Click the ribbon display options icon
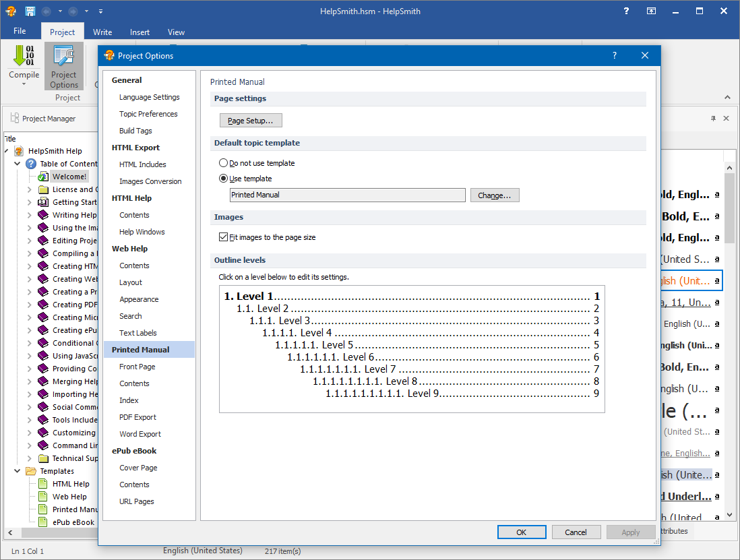The width and height of the screenshot is (740, 560). click(x=651, y=11)
